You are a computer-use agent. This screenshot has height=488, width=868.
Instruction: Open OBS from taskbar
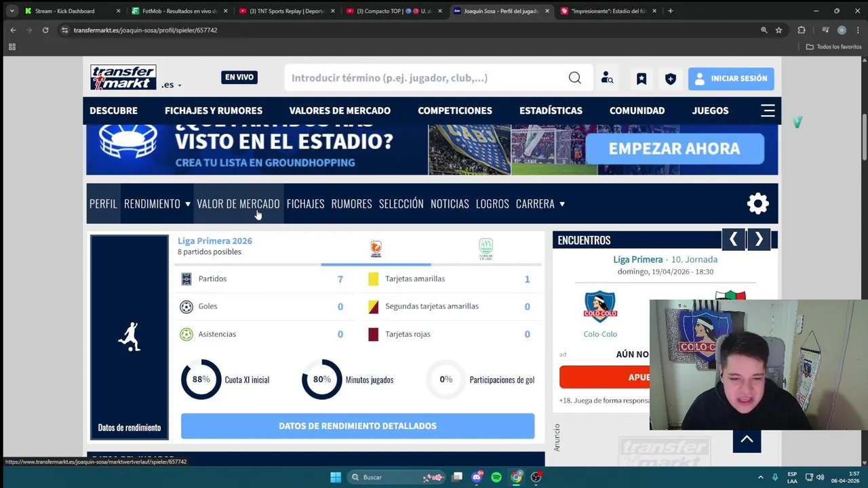tap(536, 477)
